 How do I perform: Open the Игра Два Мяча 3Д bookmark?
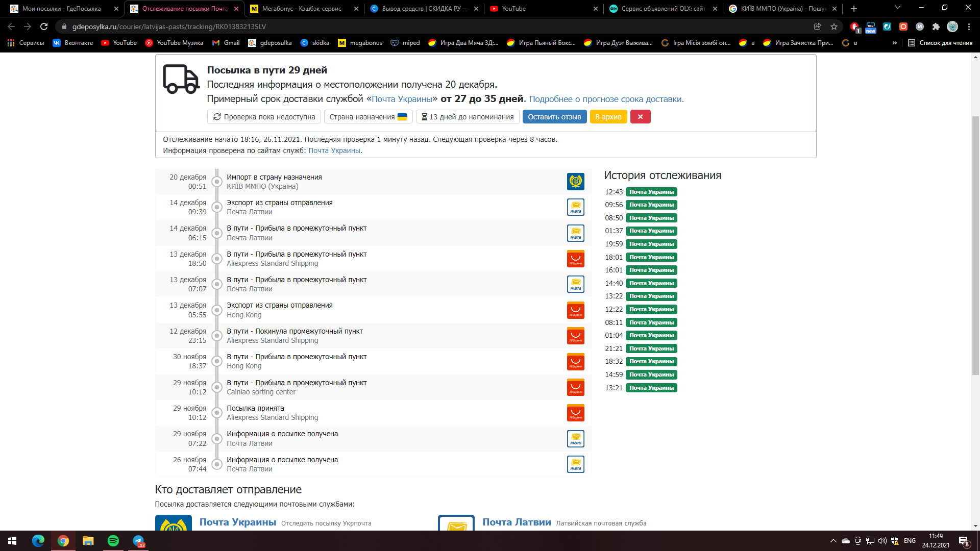pyautogui.click(x=463, y=43)
